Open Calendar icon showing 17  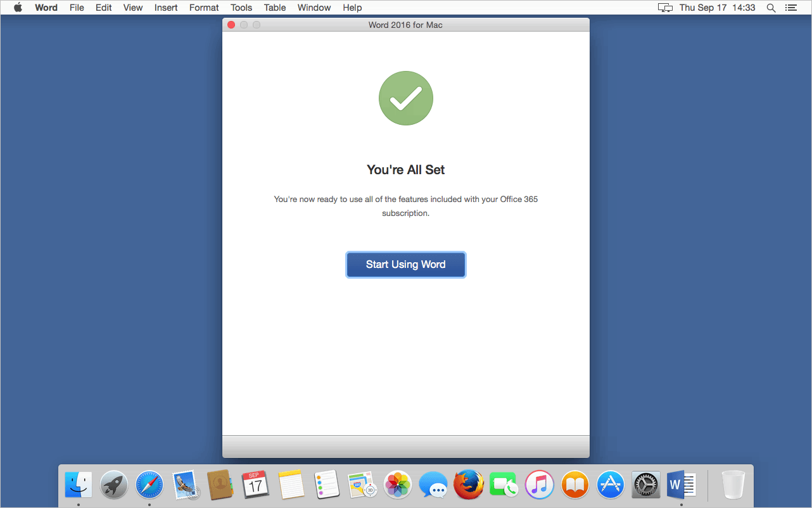pyautogui.click(x=256, y=485)
